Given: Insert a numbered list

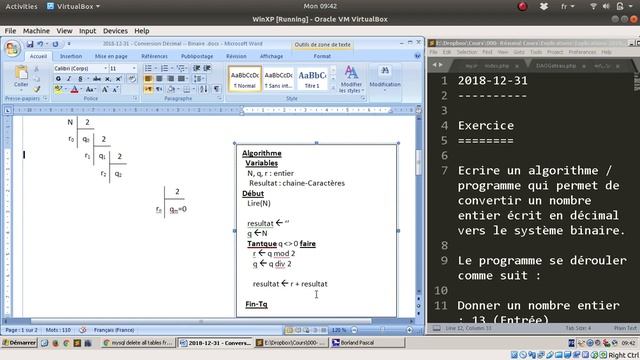Looking at the screenshot, I should pyautogui.click(x=164, y=68).
